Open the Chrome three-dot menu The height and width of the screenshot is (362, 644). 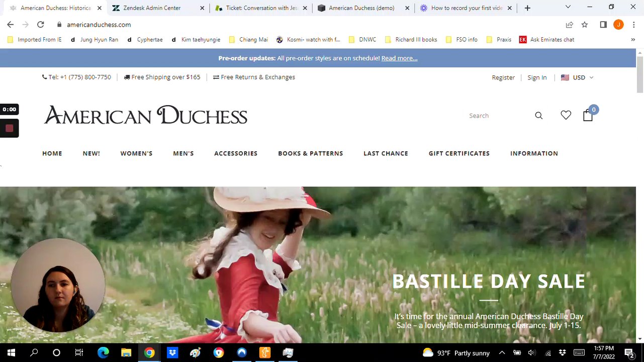(633, 25)
